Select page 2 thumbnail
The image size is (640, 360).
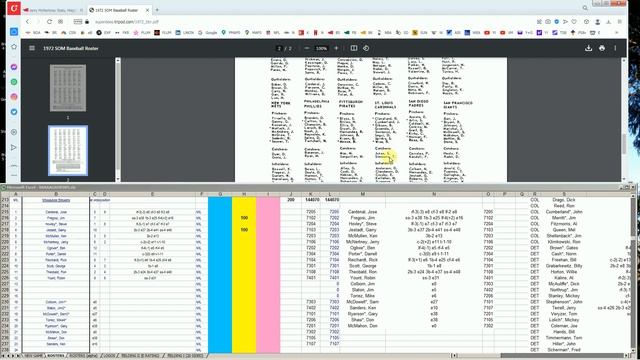tap(68, 151)
